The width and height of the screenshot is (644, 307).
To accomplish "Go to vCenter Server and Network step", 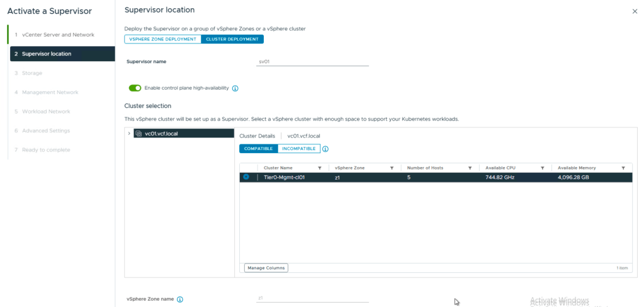I will coord(58,35).
